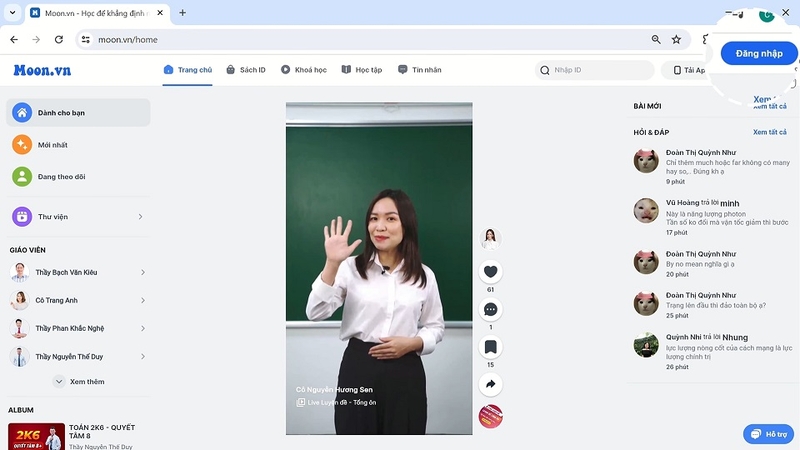
Task: Open Đoàn Thị Quỳnh Như 20 phút post
Action: tap(712, 264)
